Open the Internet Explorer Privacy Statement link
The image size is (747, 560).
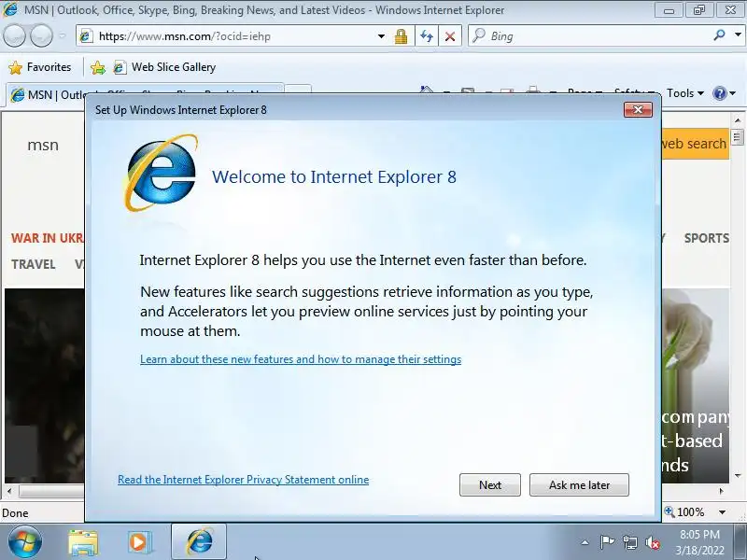tap(243, 480)
